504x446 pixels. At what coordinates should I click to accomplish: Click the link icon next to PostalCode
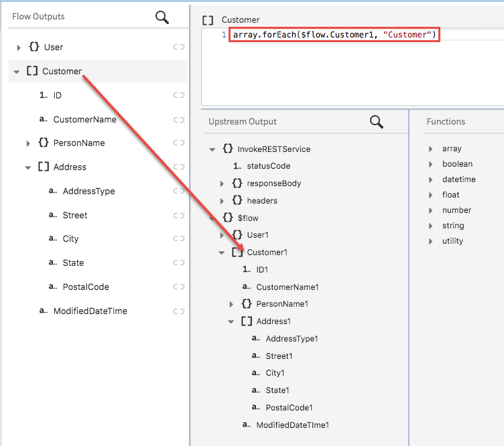[x=178, y=287]
